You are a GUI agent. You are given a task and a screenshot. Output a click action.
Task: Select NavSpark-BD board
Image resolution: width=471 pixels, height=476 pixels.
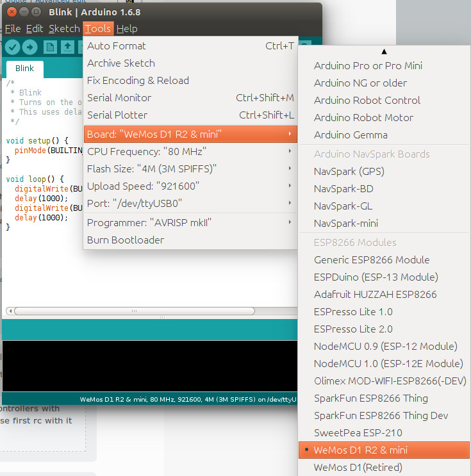pyautogui.click(x=384, y=189)
